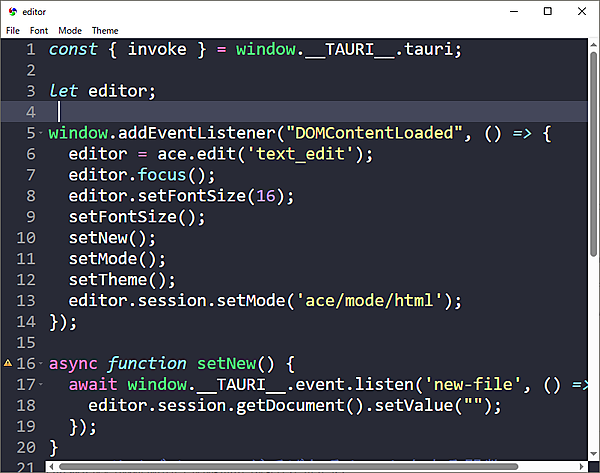600x473 pixels.
Task: Open the Mode menu
Action: pos(70,31)
